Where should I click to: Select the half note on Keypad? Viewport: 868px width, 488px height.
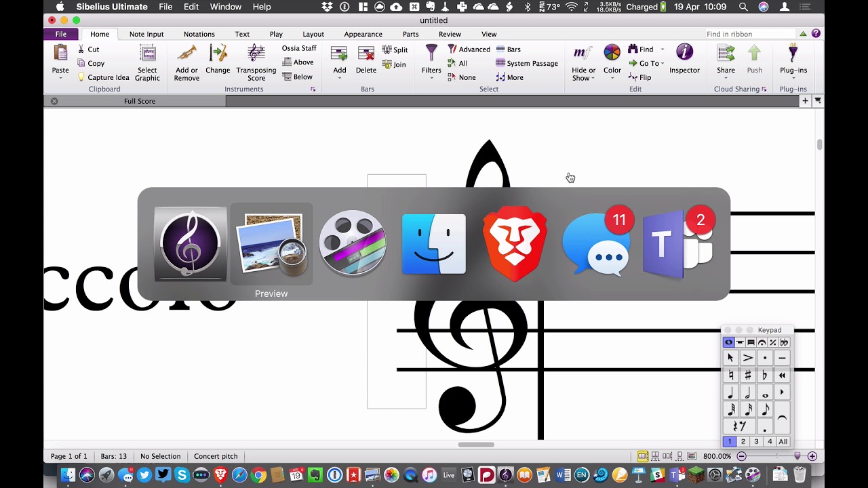click(747, 393)
